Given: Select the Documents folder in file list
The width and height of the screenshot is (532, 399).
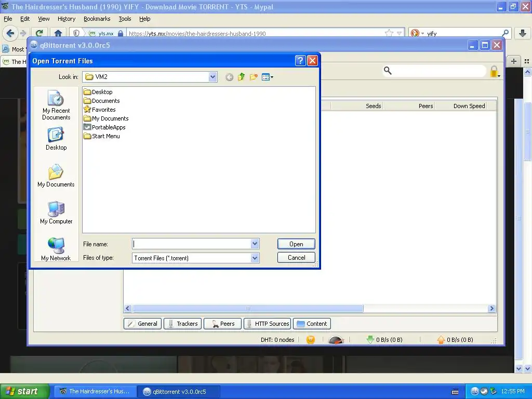Looking at the screenshot, I should click(101, 101).
